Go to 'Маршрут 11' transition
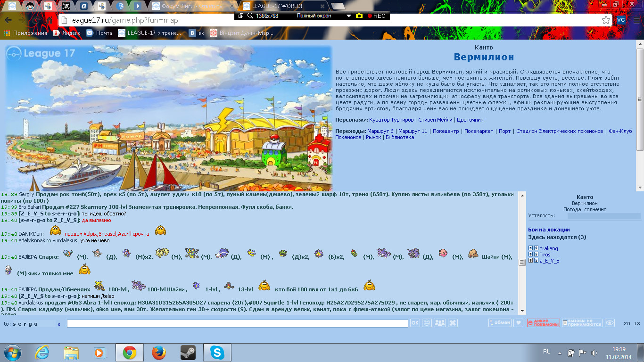644x362 pixels. click(413, 131)
